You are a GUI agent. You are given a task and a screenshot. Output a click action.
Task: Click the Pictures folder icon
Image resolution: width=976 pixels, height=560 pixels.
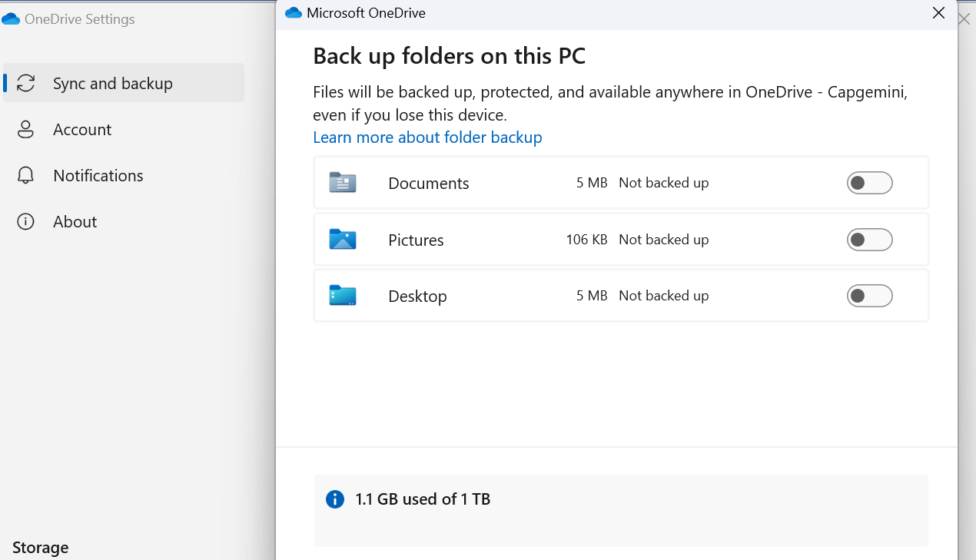342,239
